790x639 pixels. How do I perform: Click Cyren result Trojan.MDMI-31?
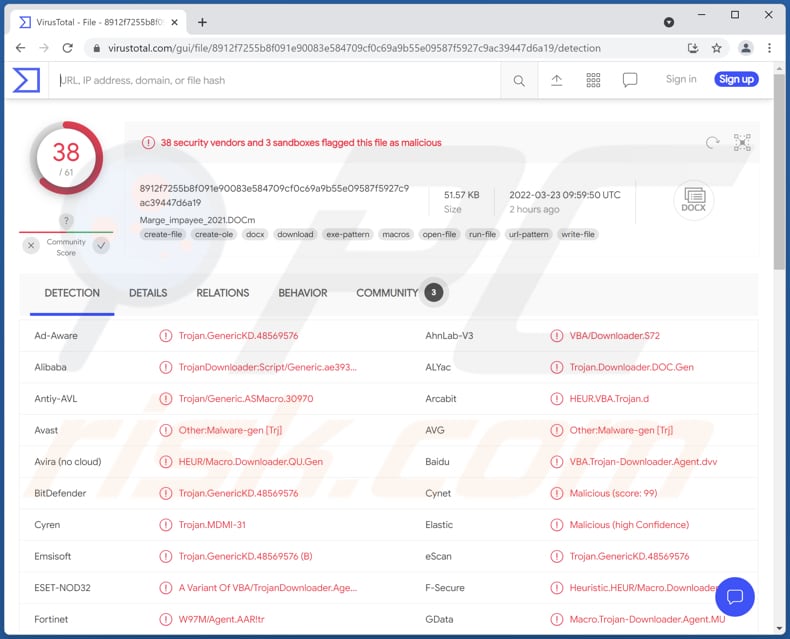pos(212,525)
